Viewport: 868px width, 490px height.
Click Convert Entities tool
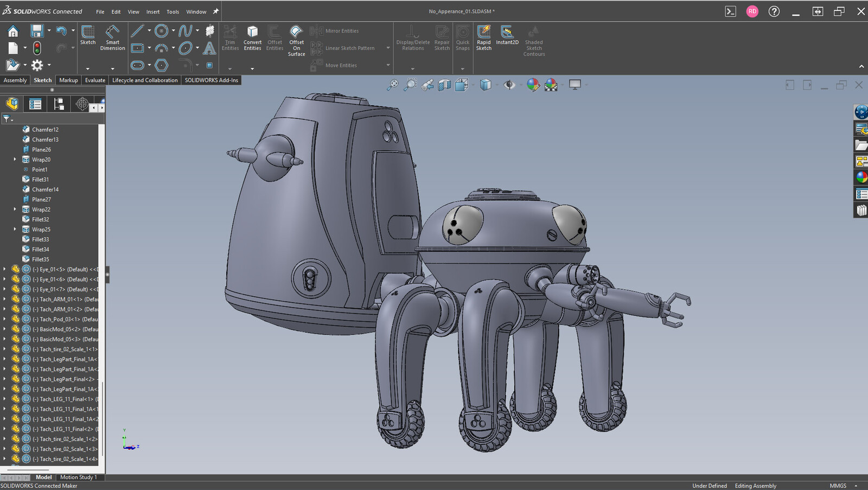pos(252,38)
